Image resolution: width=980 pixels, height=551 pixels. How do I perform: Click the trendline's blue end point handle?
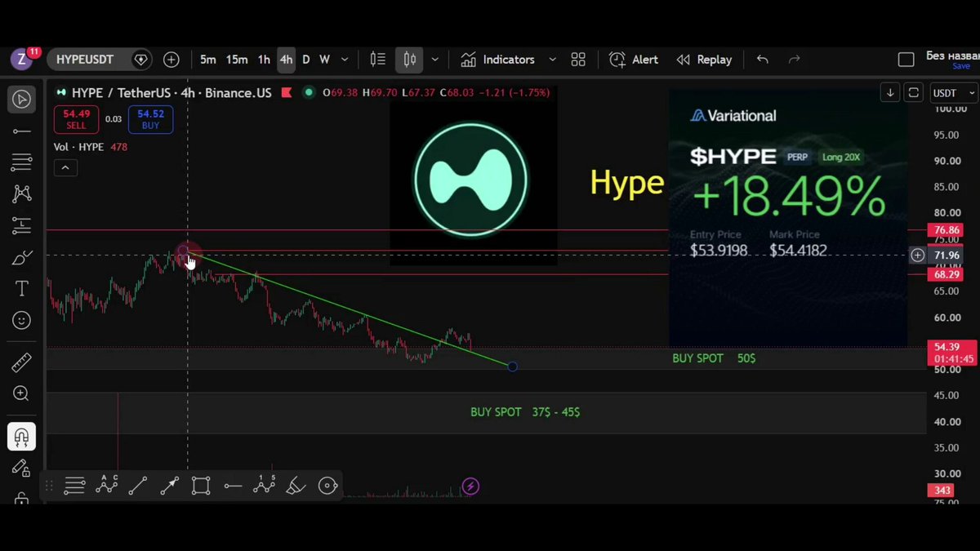pyautogui.click(x=512, y=367)
